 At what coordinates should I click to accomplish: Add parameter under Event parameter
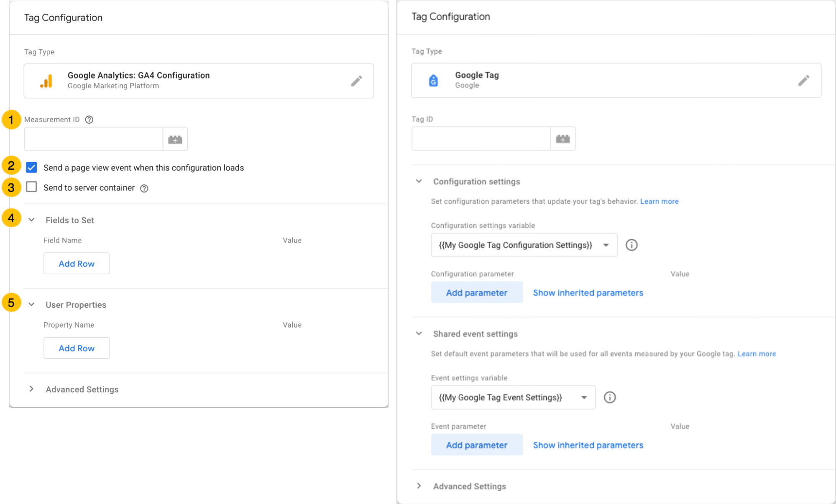[x=477, y=445]
